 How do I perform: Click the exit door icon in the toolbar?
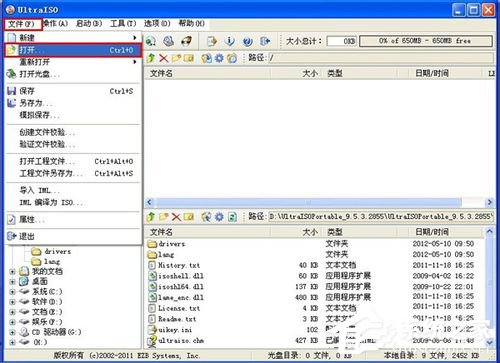tap(265, 41)
